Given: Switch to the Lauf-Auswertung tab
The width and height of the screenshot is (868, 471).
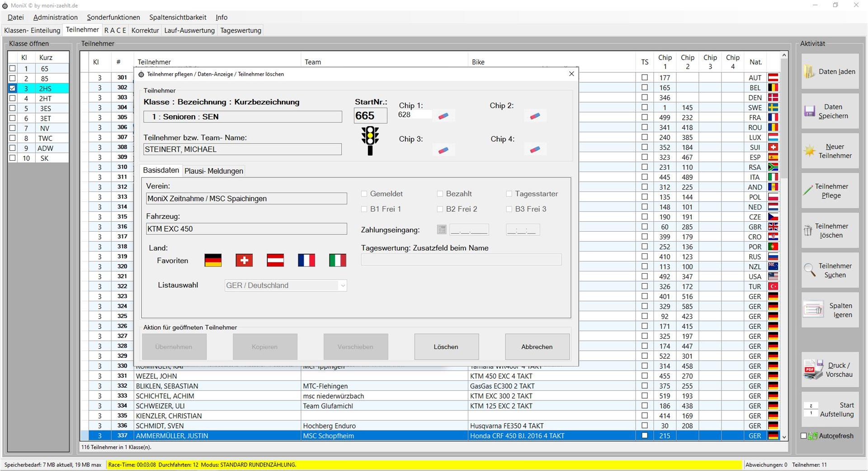Looking at the screenshot, I should tap(189, 30).
